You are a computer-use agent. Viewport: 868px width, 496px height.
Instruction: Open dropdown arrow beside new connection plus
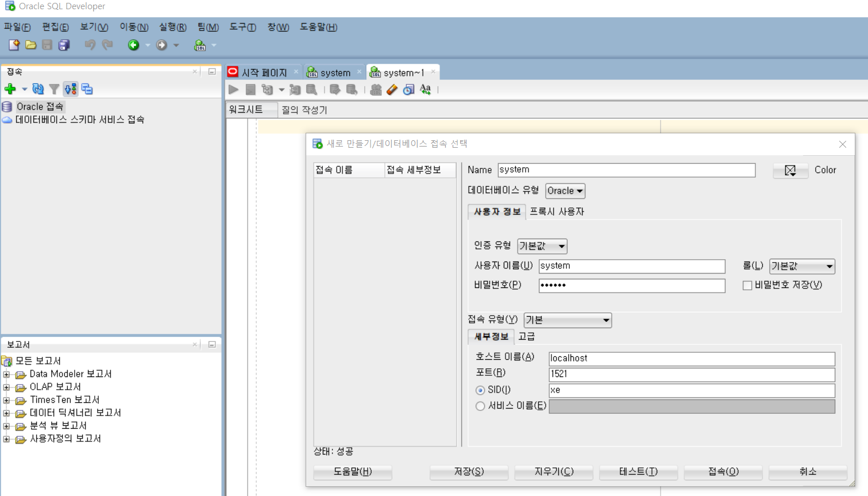click(24, 89)
